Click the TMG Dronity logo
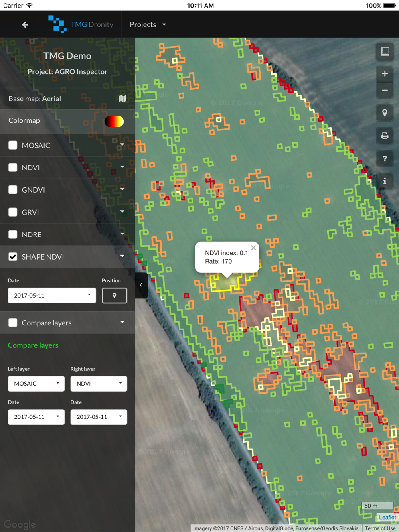The width and height of the screenshot is (399, 532). [81, 25]
